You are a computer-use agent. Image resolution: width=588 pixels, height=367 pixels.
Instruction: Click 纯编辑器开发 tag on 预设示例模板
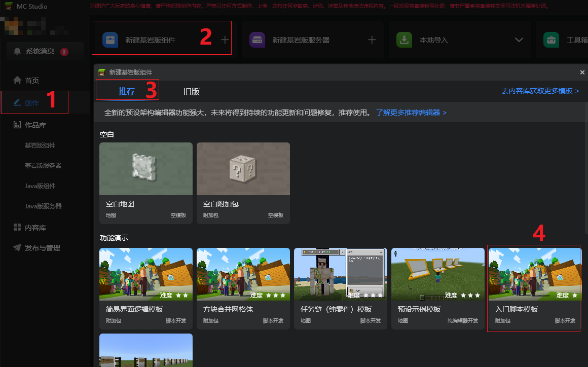463,320
